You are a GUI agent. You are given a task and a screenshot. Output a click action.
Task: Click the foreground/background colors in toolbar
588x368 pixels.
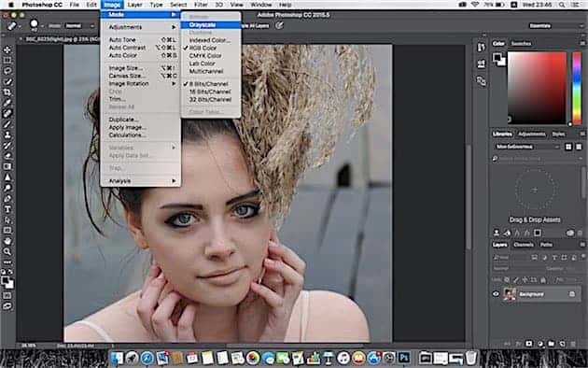(x=7, y=282)
